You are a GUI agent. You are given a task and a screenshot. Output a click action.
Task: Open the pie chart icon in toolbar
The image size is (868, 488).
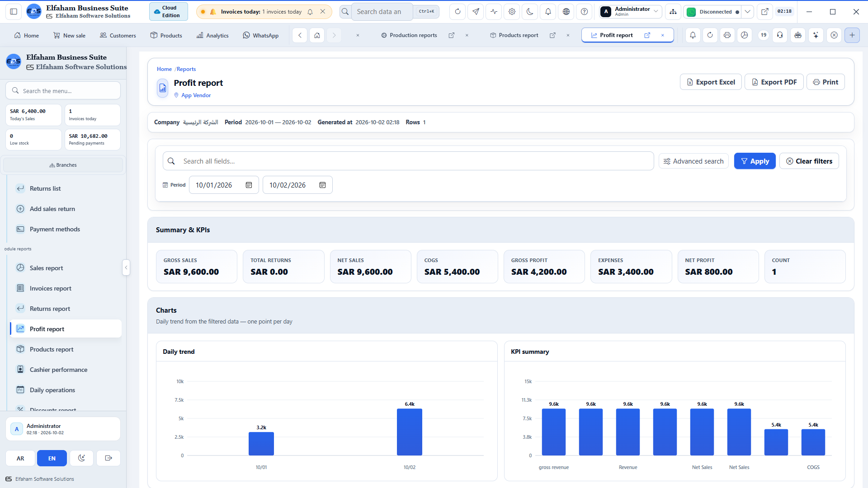click(x=744, y=35)
